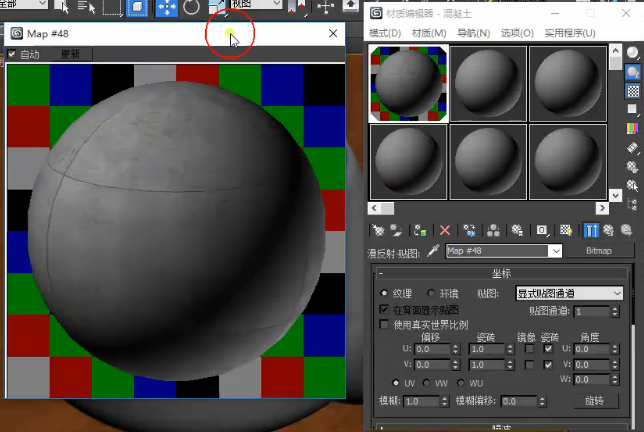Select the VW radio button
644x432 pixels.
coord(426,383)
